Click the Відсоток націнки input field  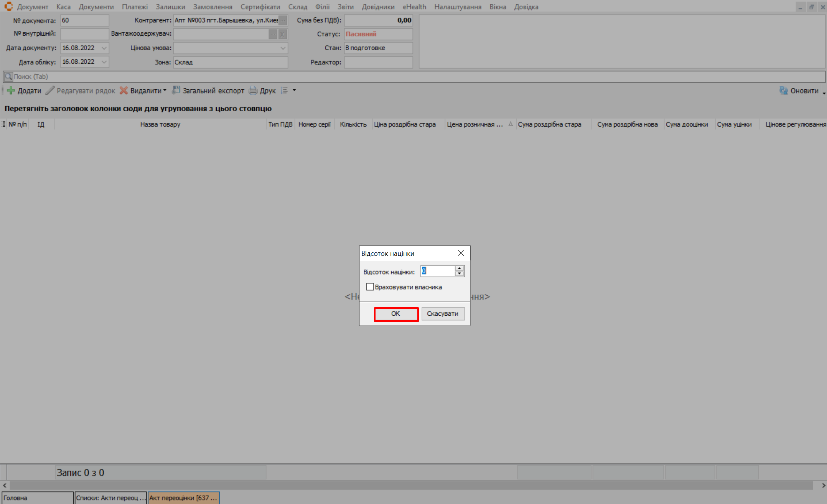click(437, 271)
